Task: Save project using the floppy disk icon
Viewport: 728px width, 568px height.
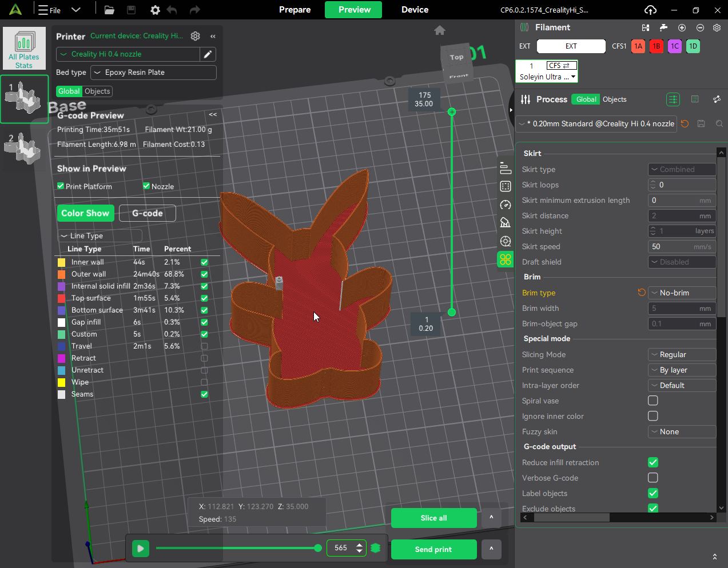Action: pyautogui.click(x=131, y=10)
